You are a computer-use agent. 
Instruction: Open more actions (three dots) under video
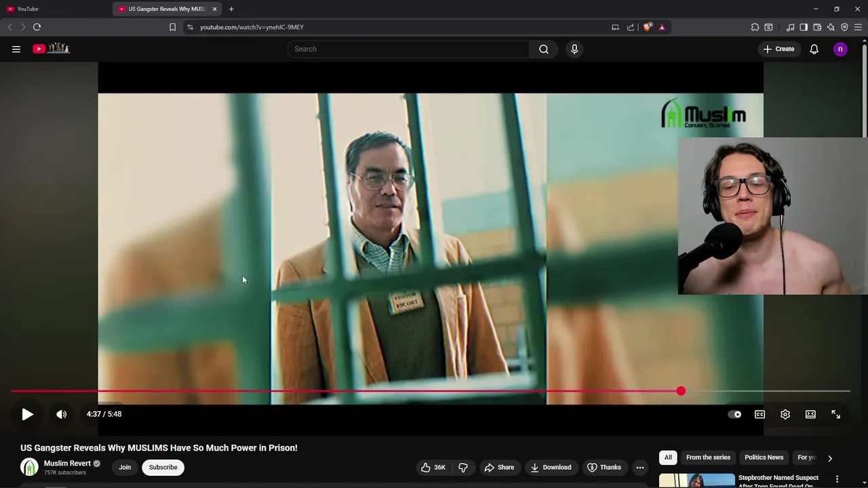(x=640, y=467)
